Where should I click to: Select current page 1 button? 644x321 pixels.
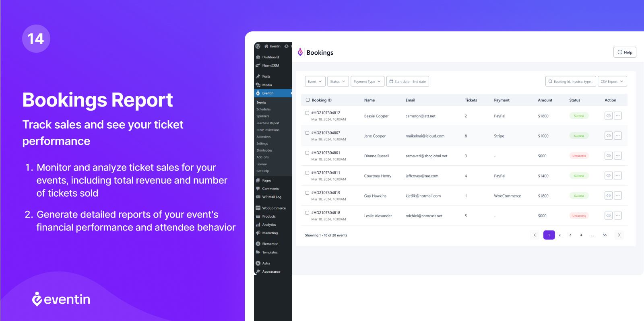click(x=549, y=235)
